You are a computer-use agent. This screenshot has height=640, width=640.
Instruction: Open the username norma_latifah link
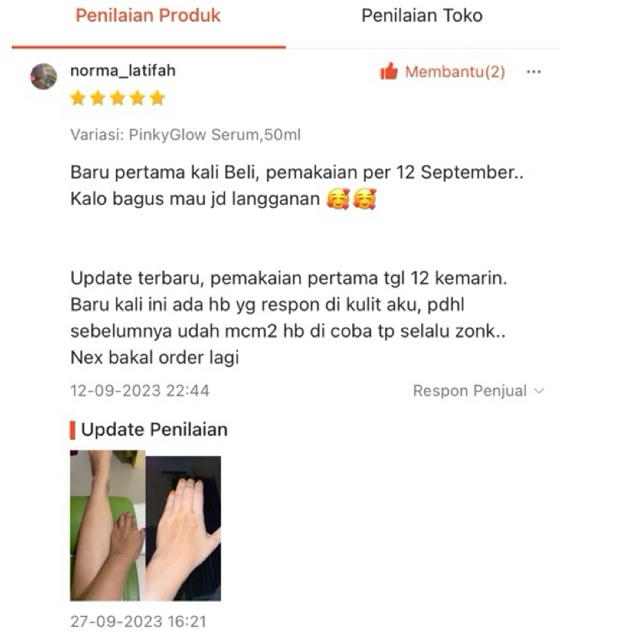point(123,71)
